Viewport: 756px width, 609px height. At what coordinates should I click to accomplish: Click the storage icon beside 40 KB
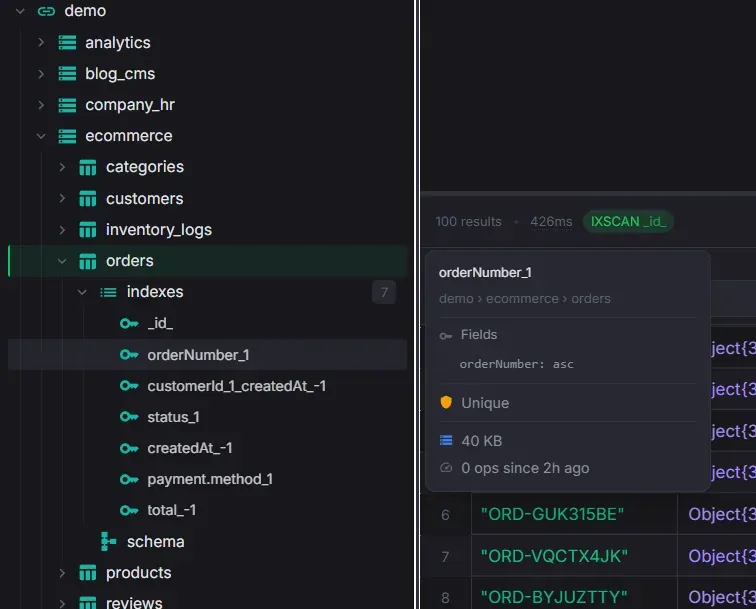click(x=446, y=440)
